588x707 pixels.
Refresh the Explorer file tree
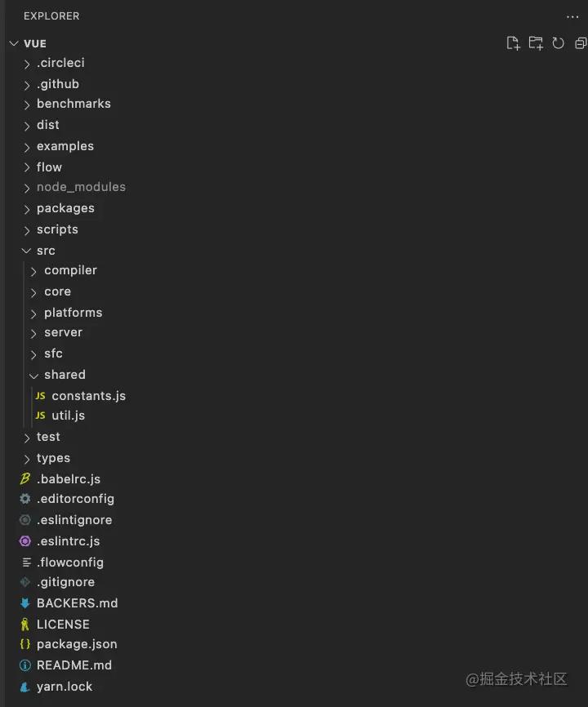[x=559, y=43]
